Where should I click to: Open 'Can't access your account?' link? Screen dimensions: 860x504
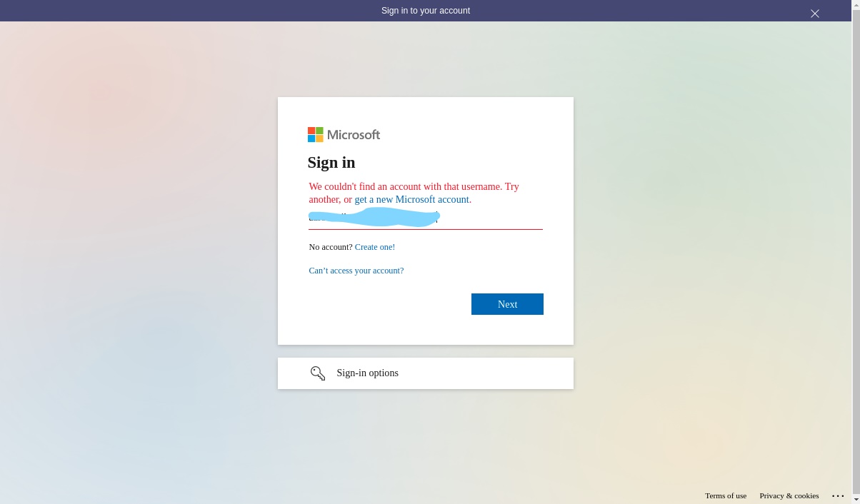point(356,271)
